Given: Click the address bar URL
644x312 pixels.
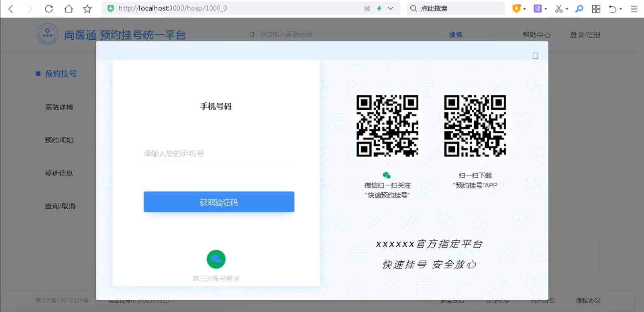Looking at the screenshot, I should pos(173,8).
